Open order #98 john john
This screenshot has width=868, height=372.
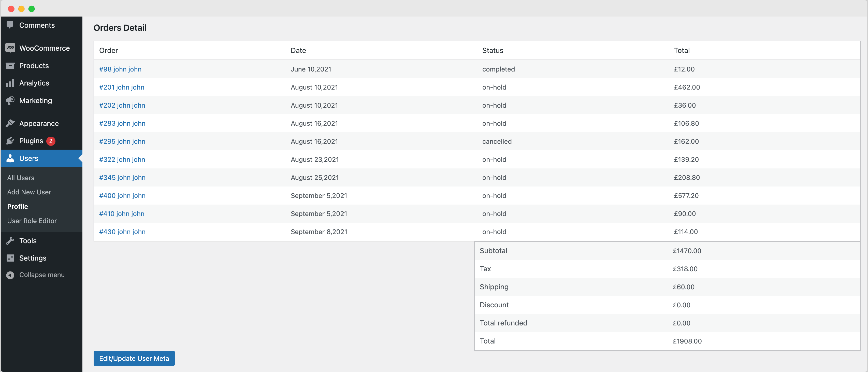click(120, 69)
